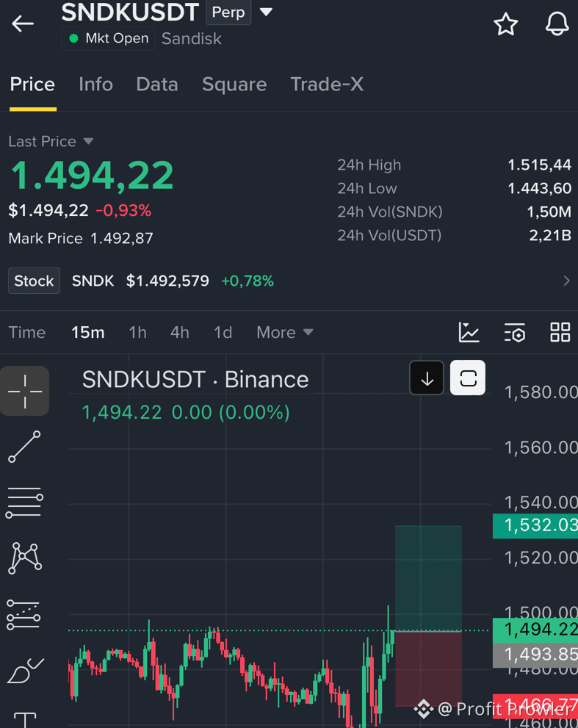Select the crosshair cursor tool
The height and width of the screenshot is (728, 578).
(25, 391)
